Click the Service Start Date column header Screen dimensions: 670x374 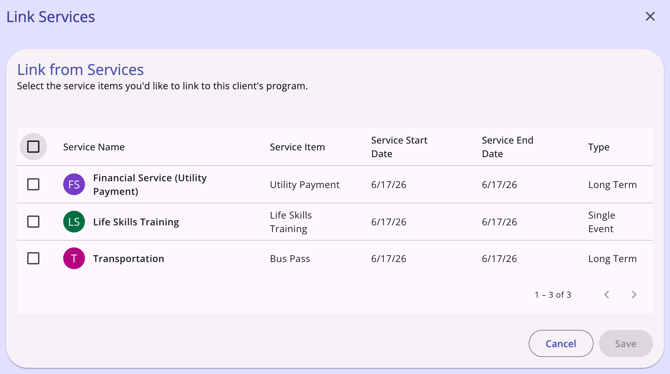point(399,147)
